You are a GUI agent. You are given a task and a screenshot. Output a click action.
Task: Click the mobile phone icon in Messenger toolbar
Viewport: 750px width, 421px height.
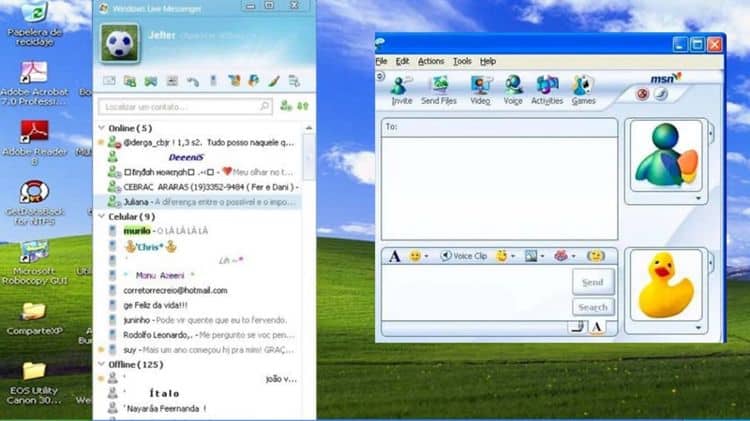[x=213, y=81]
